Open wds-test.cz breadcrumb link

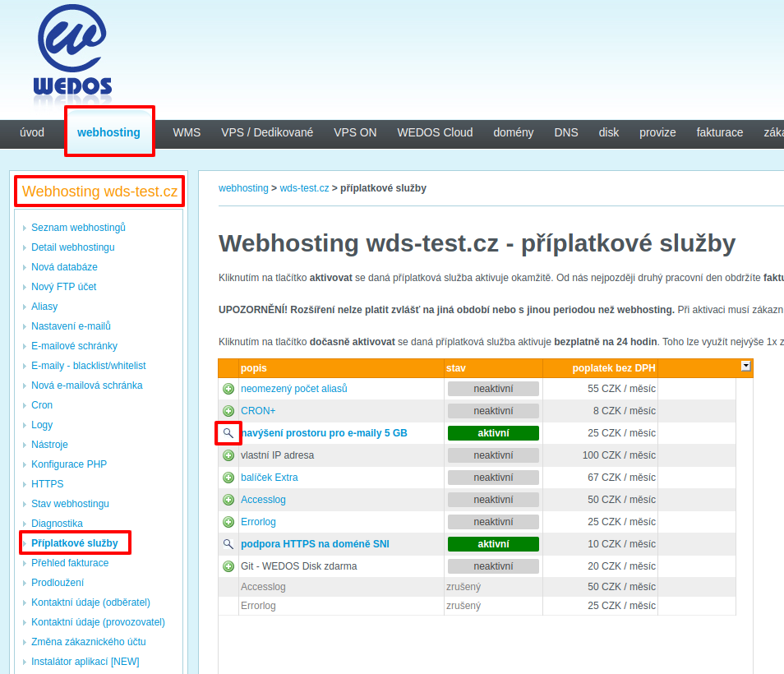click(x=304, y=188)
